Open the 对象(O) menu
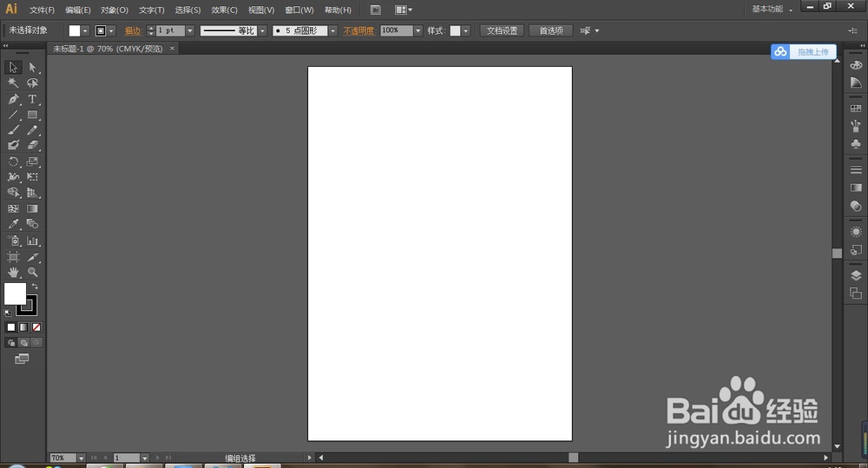868x468 pixels. click(x=114, y=10)
